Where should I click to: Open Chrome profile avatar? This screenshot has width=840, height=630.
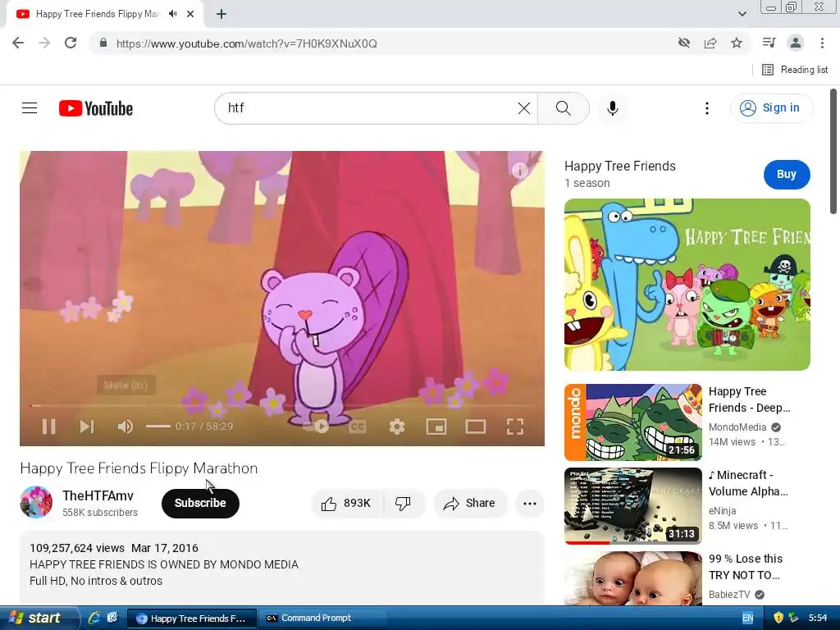(x=796, y=43)
